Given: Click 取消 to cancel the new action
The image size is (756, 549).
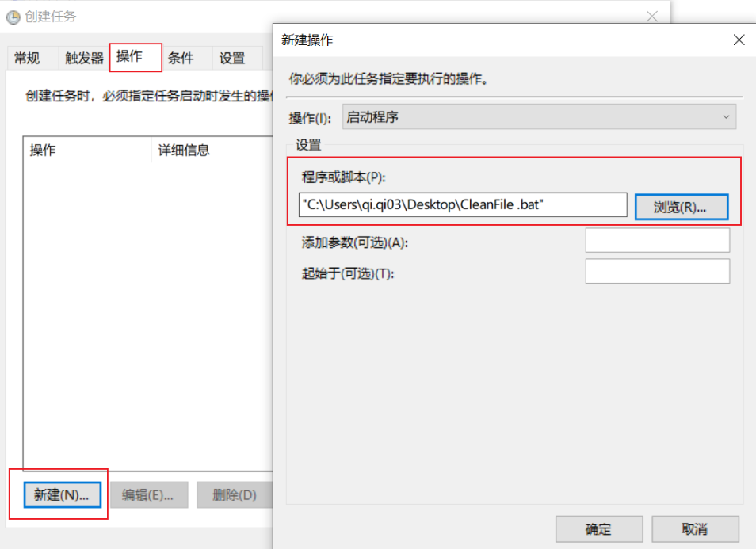Looking at the screenshot, I should [695, 528].
